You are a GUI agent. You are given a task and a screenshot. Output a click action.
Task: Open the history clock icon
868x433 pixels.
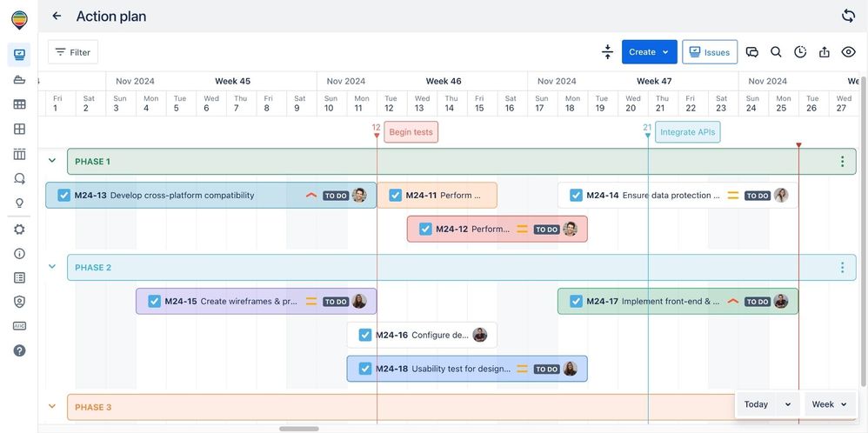pyautogui.click(x=800, y=52)
